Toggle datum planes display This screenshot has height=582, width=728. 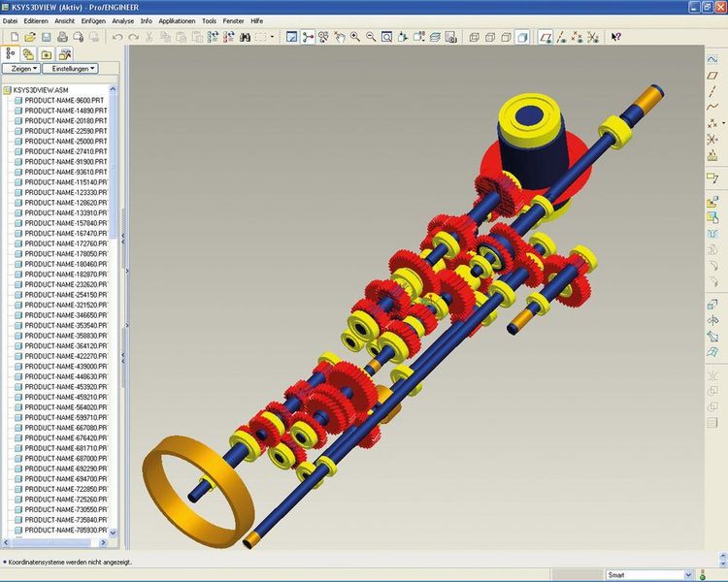(546, 37)
